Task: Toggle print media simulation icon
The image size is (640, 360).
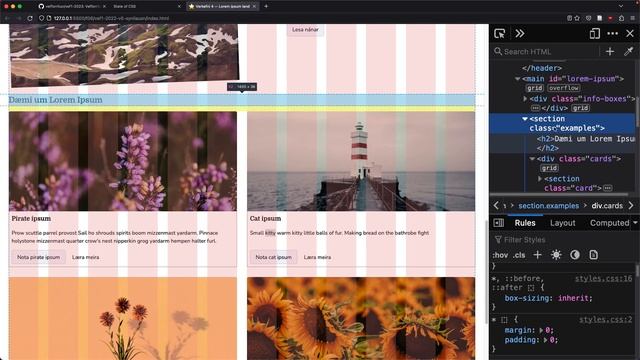Action: tap(593, 255)
